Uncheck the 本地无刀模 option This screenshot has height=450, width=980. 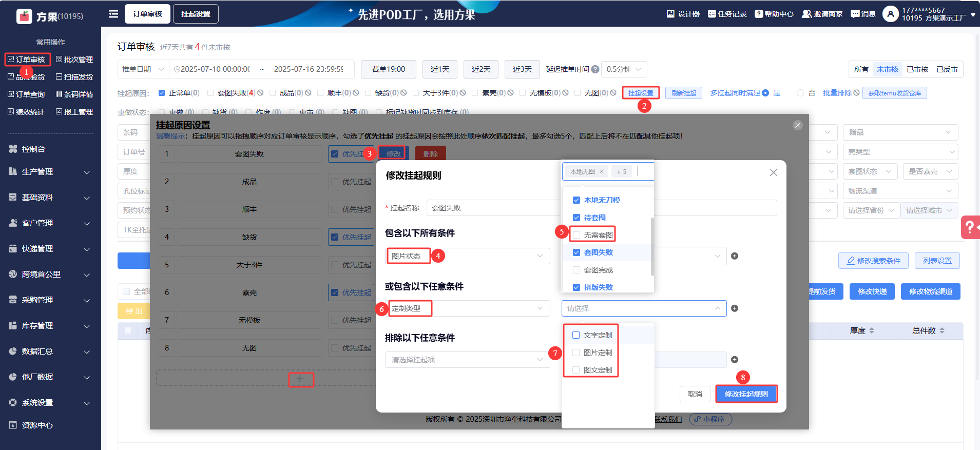[577, 200]
